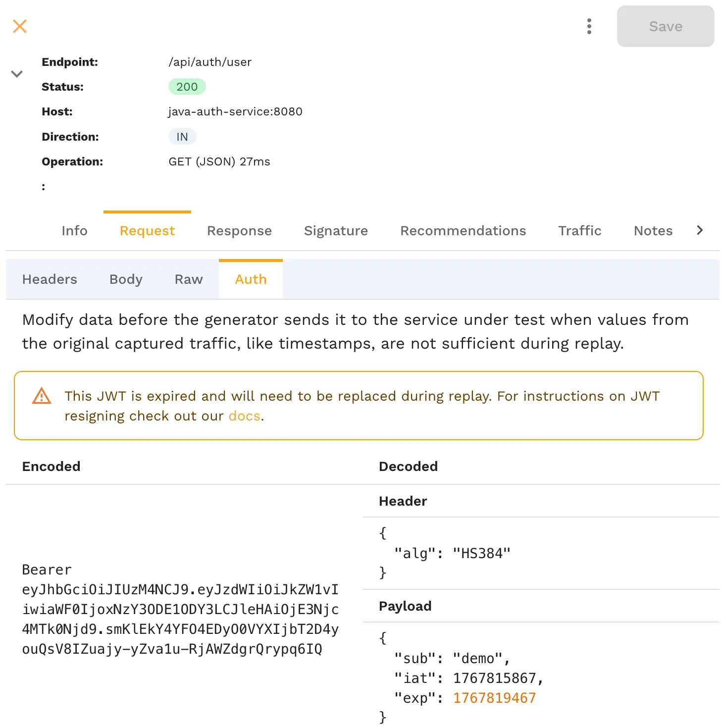Click the 200 status badge
Screen dimensions: 723x728
click(187, 86)
